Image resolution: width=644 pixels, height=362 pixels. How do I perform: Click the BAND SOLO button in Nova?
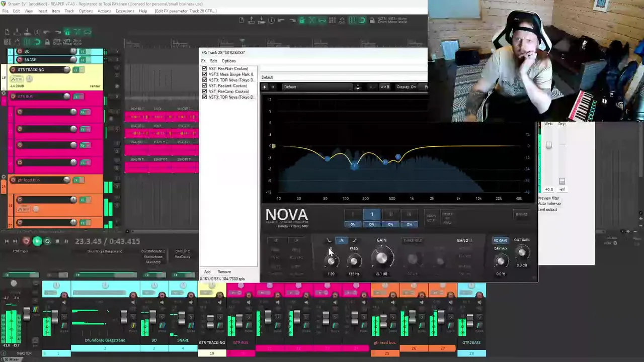click(431, 218)
